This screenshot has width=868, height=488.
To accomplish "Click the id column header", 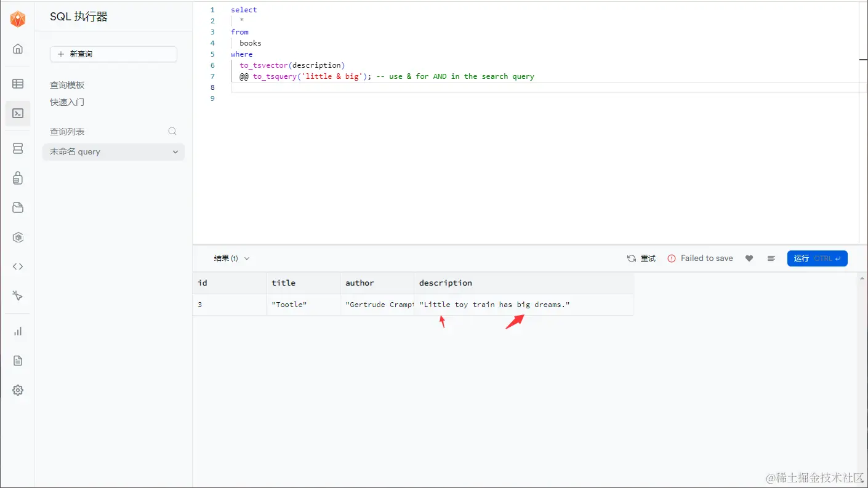I will [229, 283].
